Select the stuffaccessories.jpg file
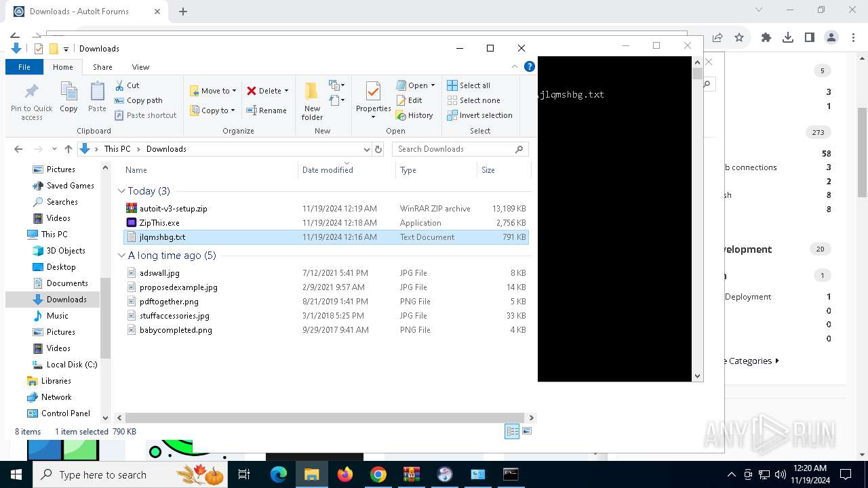This screenshot has width=868, height=488. pos(174,316)
